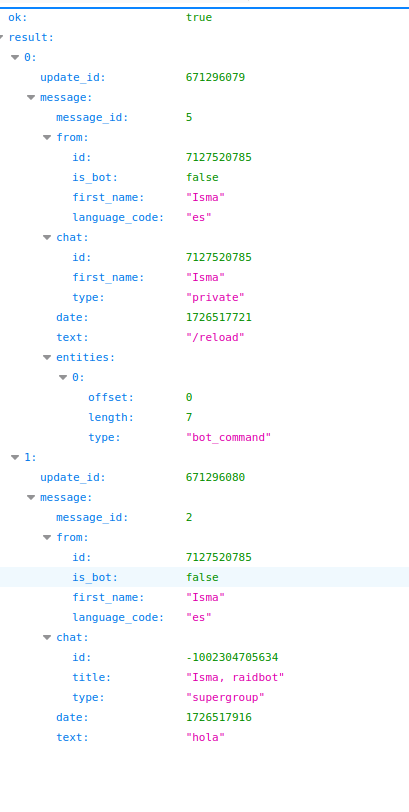
Task: Click the chat id -1002304705634 value
Action: point(232,658)
